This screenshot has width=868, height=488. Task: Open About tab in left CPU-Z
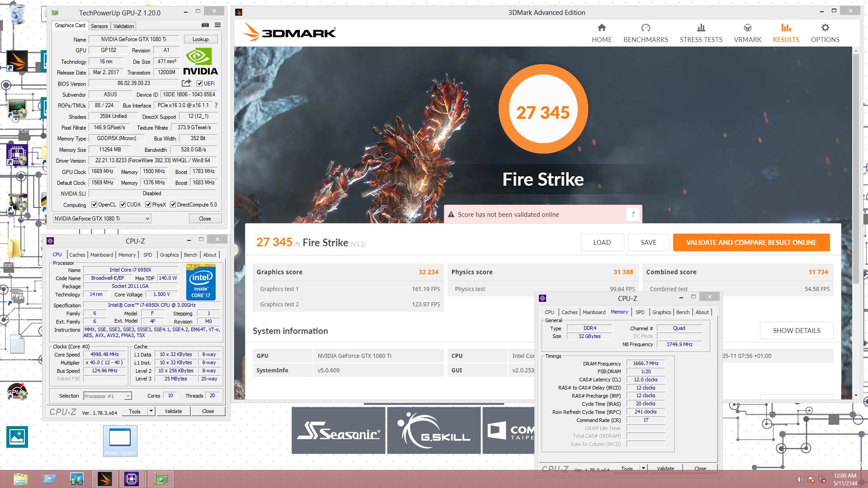coord(210,255)
